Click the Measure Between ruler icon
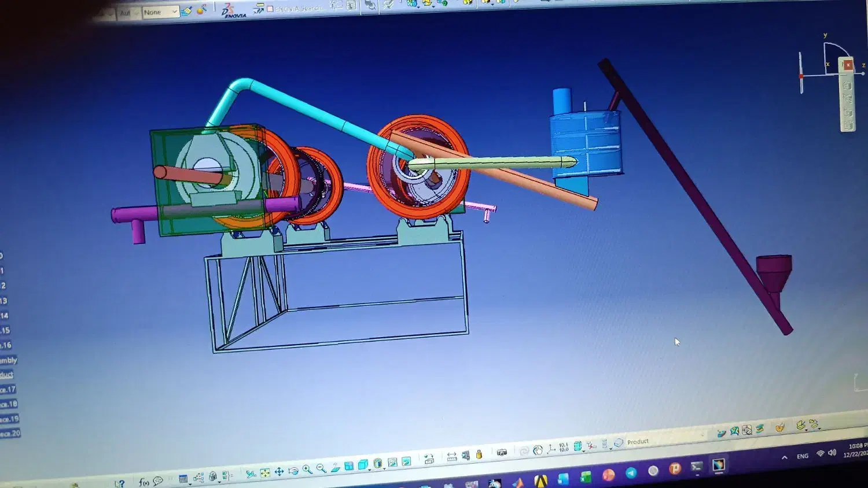Screen dimensions: 868x488 pyautogui.click(x=452, y=457)
